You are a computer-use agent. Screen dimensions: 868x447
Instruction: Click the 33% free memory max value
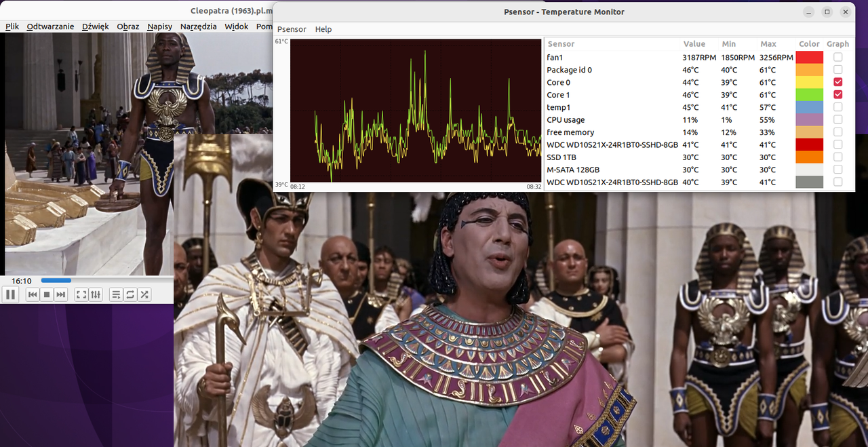click(767, 132)
